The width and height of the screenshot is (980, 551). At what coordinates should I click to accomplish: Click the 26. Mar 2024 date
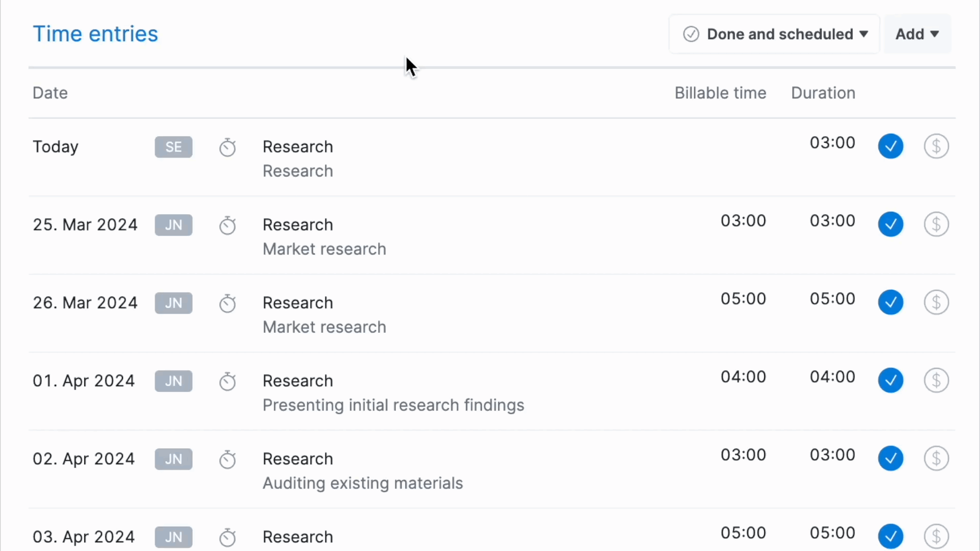(x=85, y=303)
